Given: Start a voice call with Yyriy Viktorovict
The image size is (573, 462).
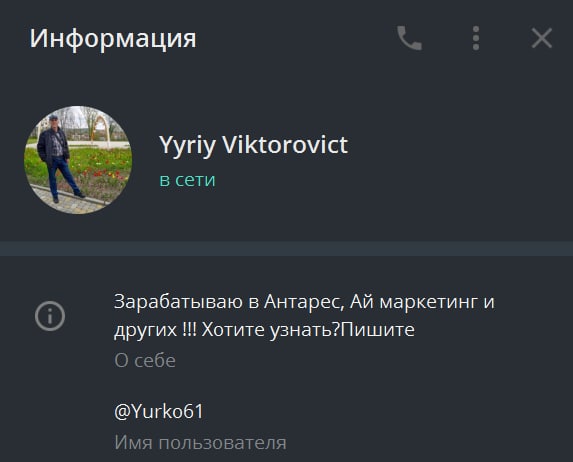Looking at the screenshot, I should (x=409, y=38).
